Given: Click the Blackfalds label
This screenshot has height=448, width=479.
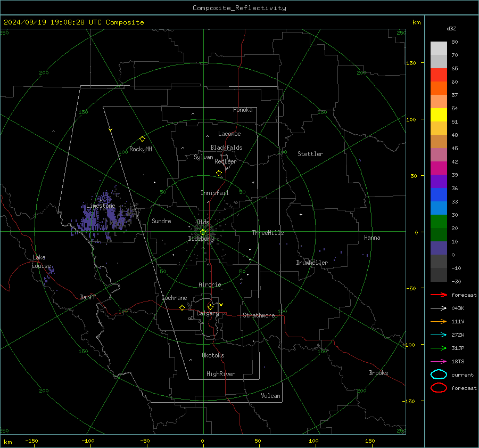Looking at the screenshot, I should (x=226, y=148).
